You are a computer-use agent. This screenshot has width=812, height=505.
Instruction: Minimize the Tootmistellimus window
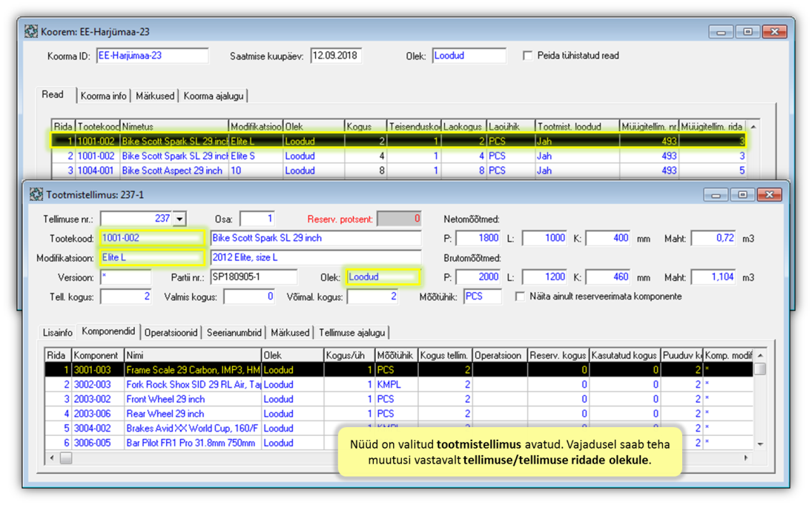pyautogui.click(x=716, y=195)
